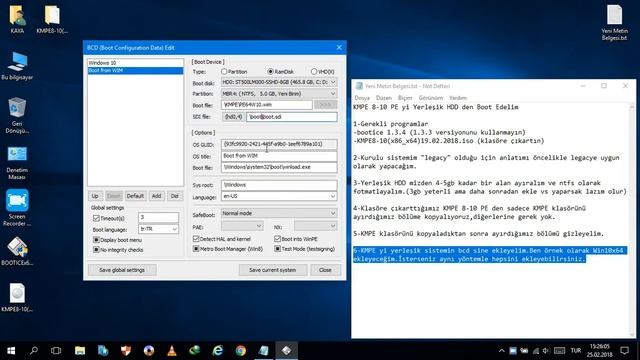Click the SDI file path field
Screen dimensions: 640x360
coord(292,117)
